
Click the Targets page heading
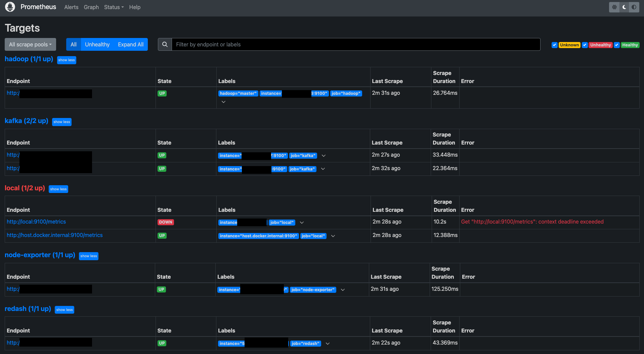pos(22,28)
